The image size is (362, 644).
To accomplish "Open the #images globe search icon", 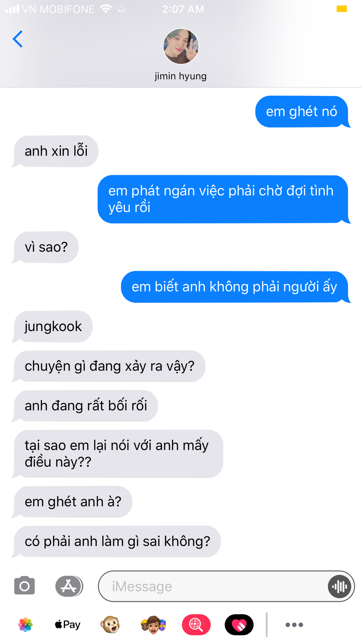I will pos(196,625).
